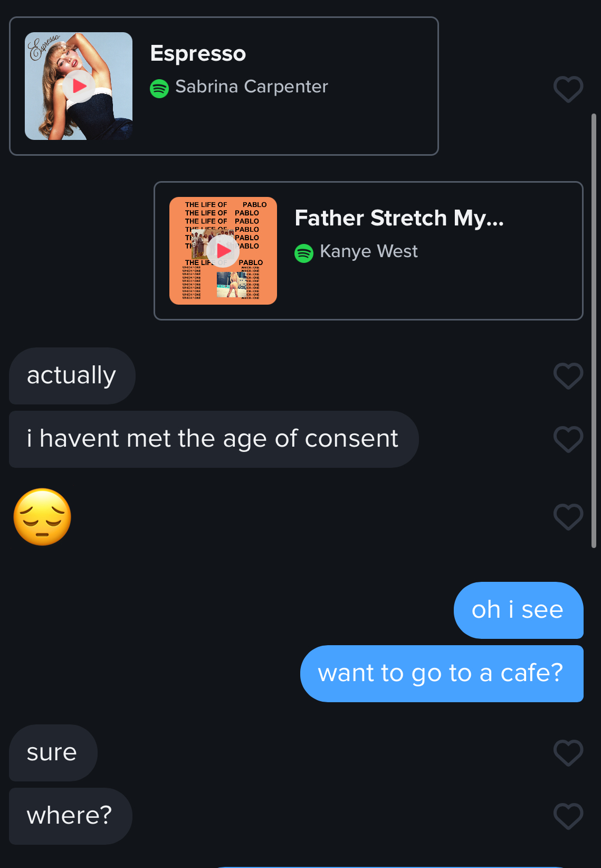Screen dimensions: 601x868
Task: Like the "i havent met the age of consent" message
Action: click(568, 439)
